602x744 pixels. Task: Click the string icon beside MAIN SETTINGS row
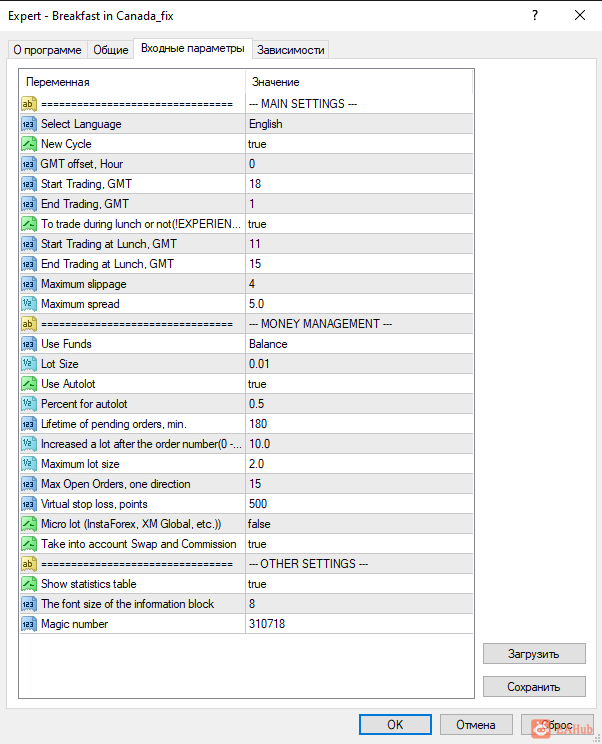28,104
